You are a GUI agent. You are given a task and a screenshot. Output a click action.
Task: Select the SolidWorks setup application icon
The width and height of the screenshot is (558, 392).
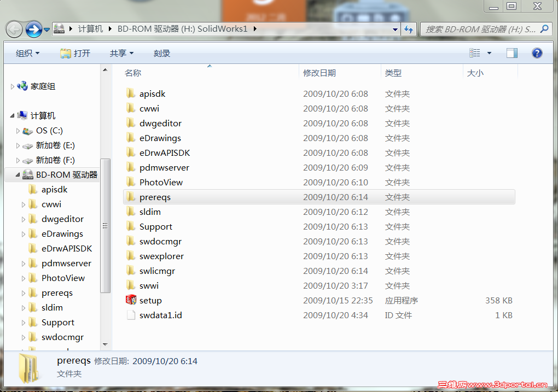(131, 300)
